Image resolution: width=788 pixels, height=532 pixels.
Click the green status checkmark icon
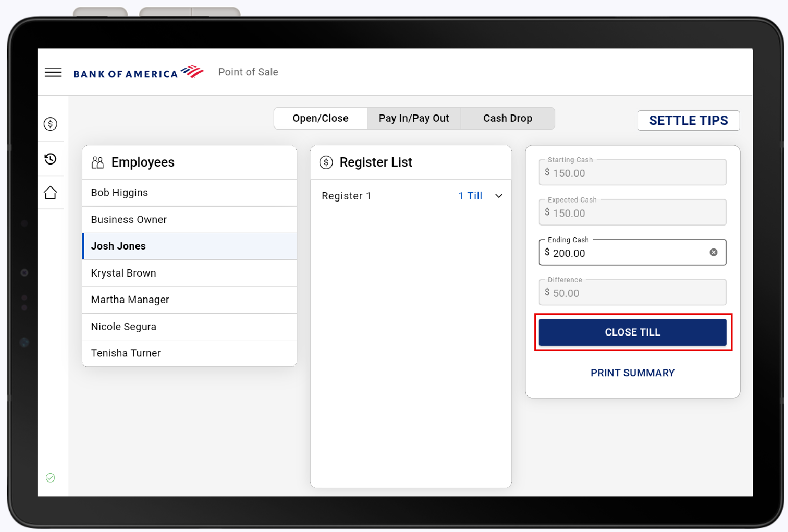click(51, 478)
